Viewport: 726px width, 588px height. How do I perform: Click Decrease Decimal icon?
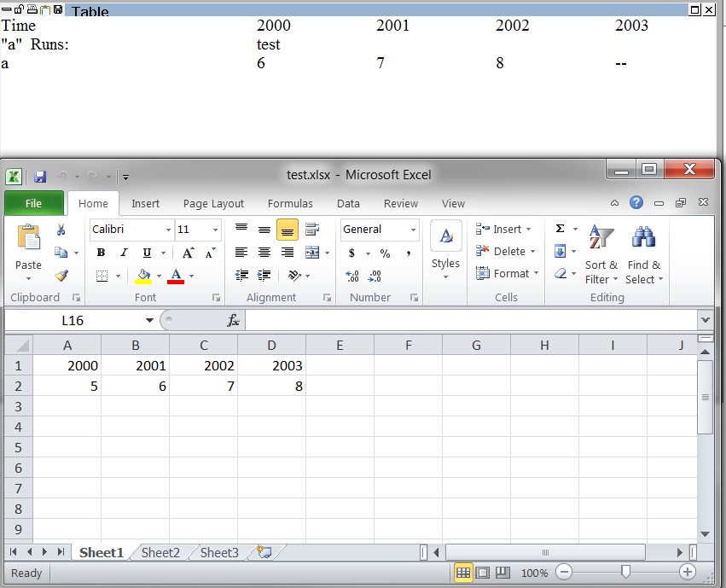375,276
